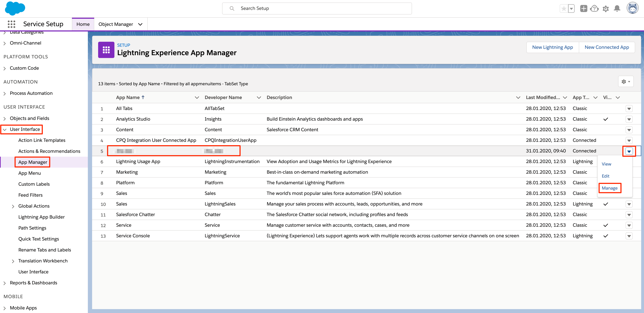The height and width of the screenshot is (313, 644).
Task: Open the notifications bell
Action: tap(617, 8)
